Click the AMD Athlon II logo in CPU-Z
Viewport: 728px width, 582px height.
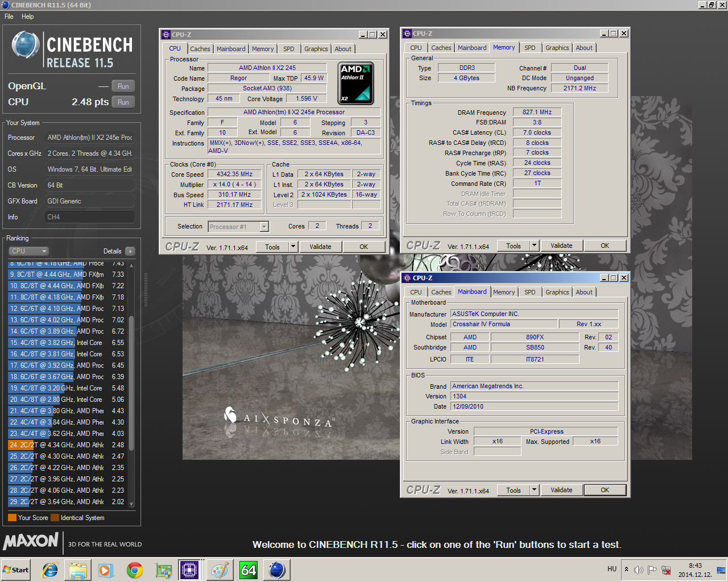point(356,83)
